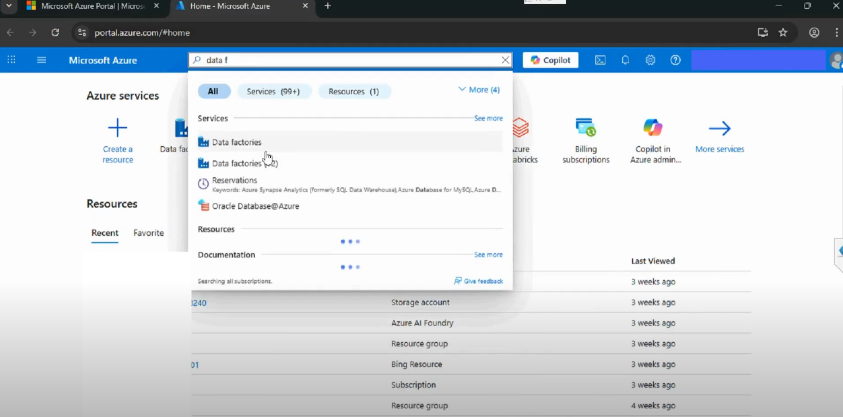This screenshot has height=417, width=843.
Task: Click the Reservations clock icon
Action: [x=203, y=184]
